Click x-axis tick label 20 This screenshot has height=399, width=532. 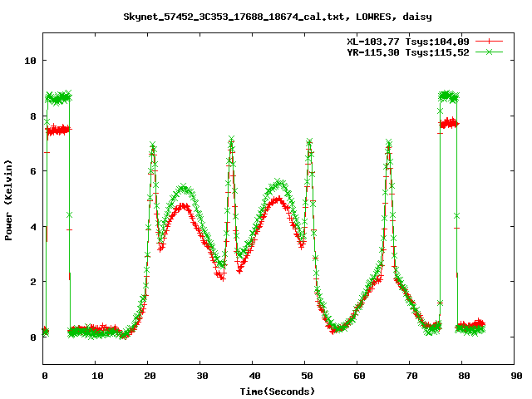pos(150,376)
